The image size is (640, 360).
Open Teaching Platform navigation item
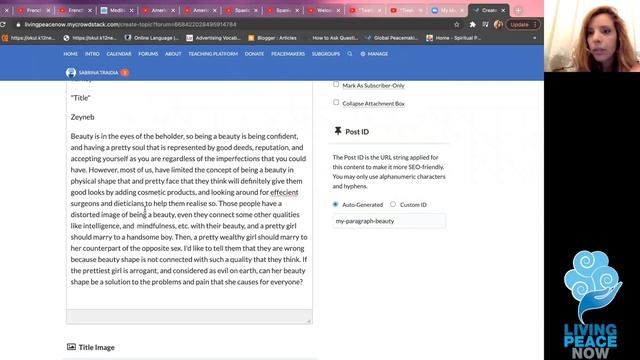[213, 54]
